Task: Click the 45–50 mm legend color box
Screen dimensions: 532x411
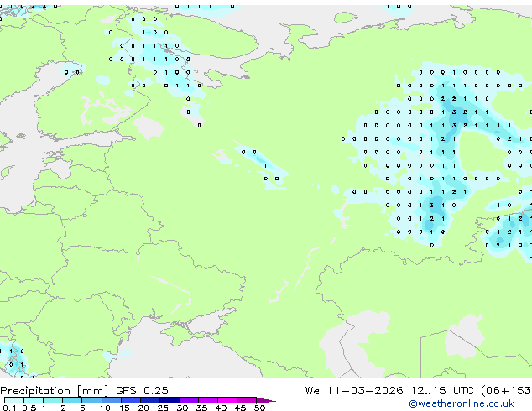Action: [x=247, y=400]
